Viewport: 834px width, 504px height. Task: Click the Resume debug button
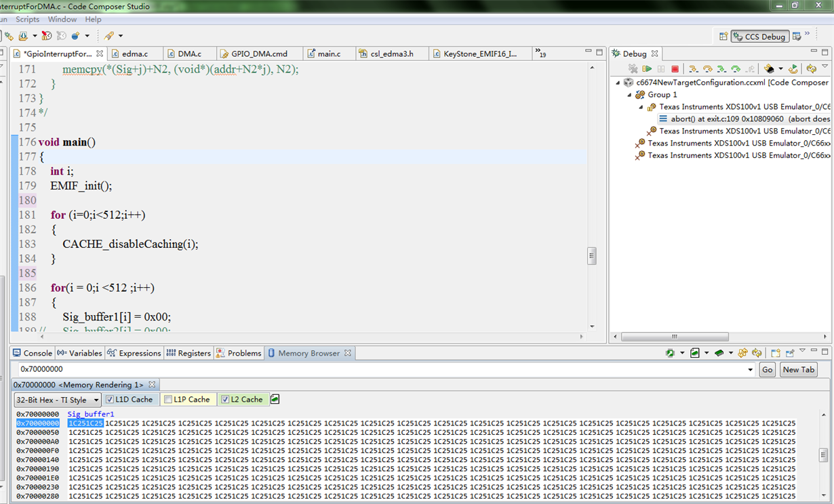click(647, 68)
